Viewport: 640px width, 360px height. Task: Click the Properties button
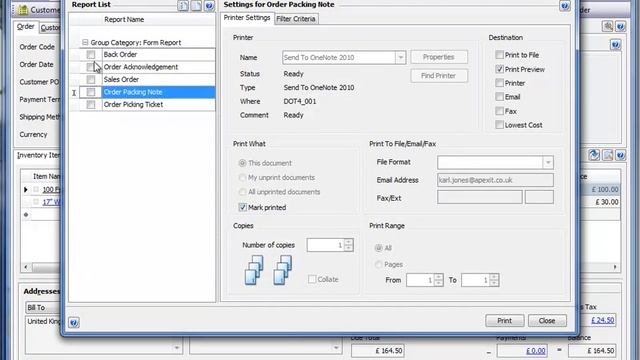coord(439,57)
